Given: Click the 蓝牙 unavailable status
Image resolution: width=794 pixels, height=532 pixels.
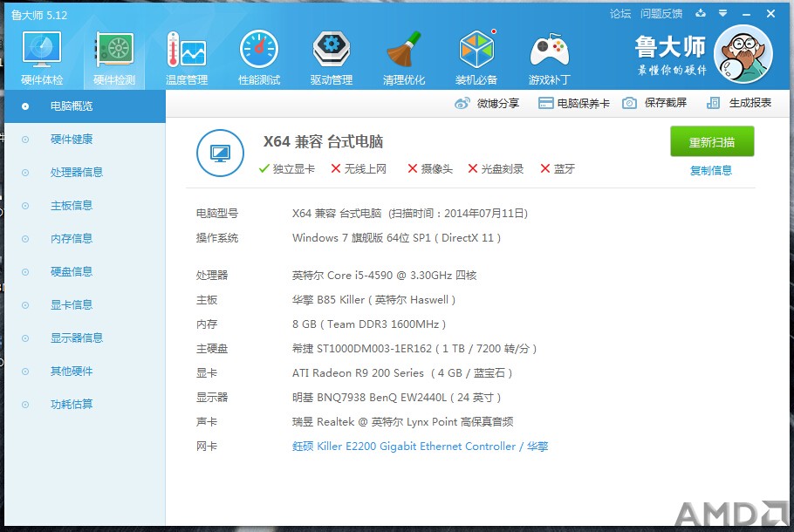Looking at the screenshot, I should tap(558, 169).
